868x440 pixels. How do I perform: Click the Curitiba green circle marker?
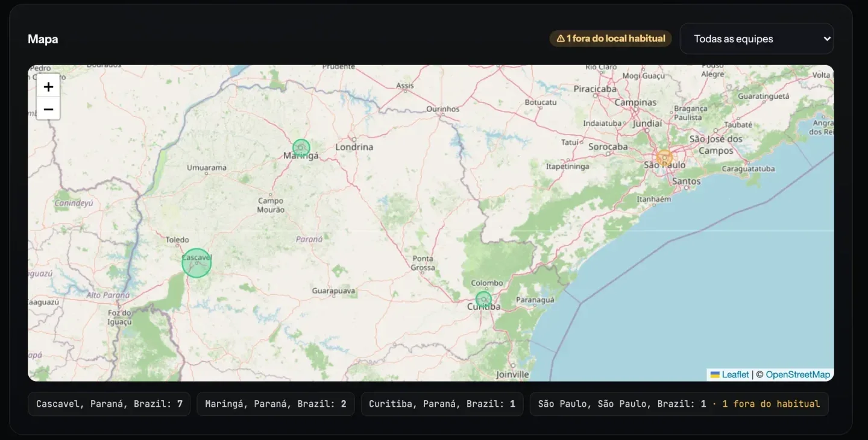pos(483,300)
